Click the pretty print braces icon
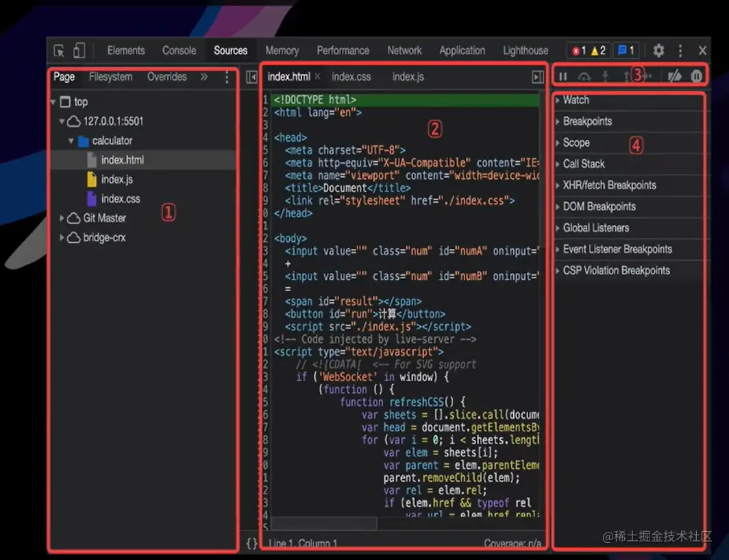 tap(251, 544)
